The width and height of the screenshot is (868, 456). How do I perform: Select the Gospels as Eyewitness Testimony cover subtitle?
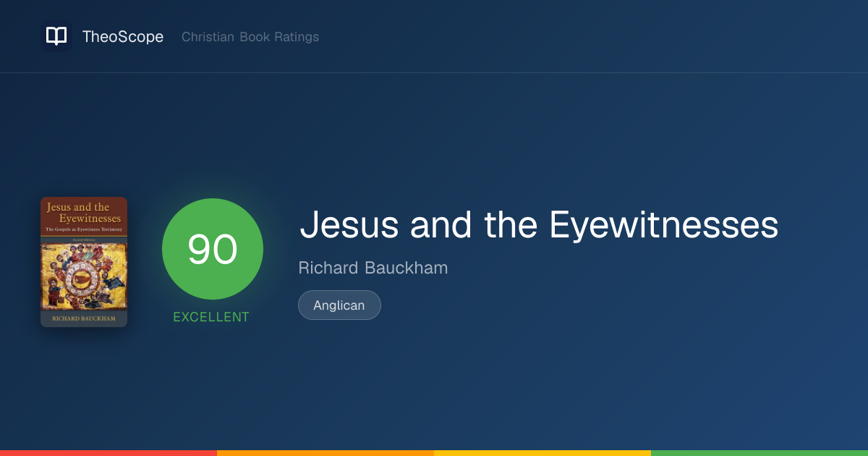click(x=84, y=229)
